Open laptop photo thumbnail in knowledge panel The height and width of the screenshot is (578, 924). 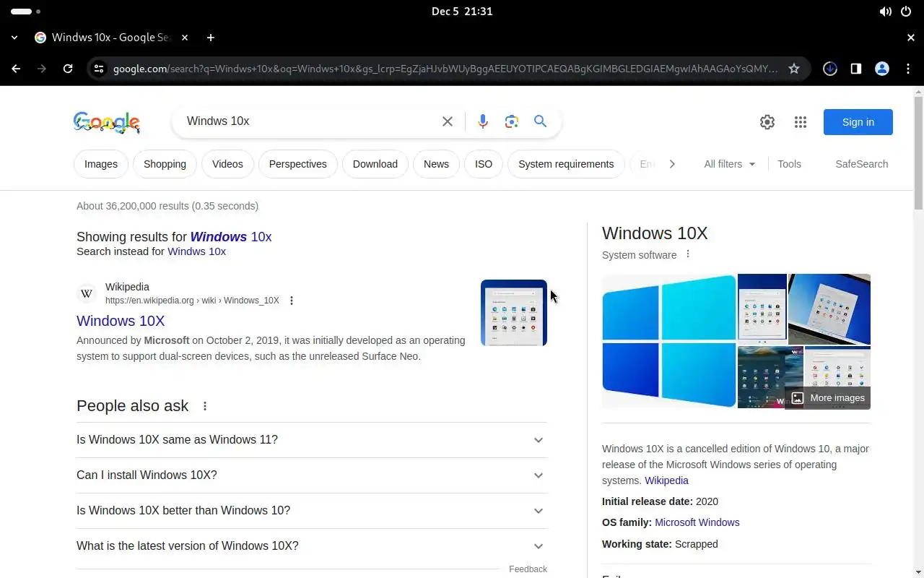[x=829, y=309]
